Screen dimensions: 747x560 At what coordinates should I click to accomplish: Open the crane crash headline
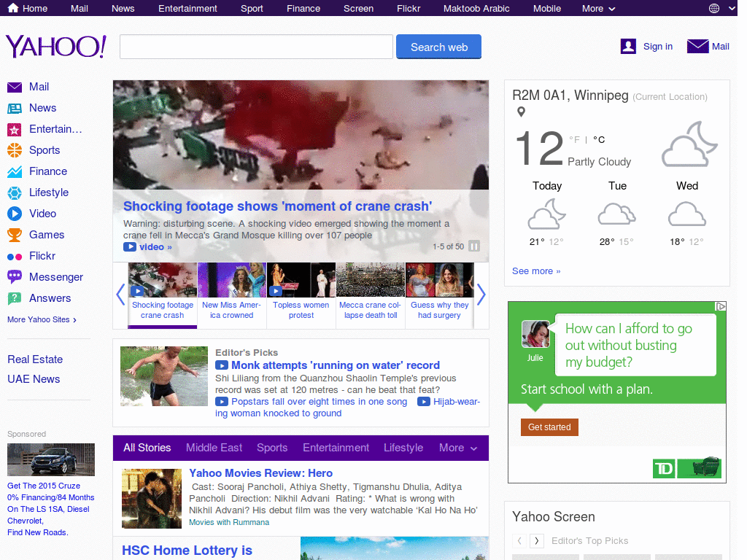pyautogui.click(x=277, y=206)
